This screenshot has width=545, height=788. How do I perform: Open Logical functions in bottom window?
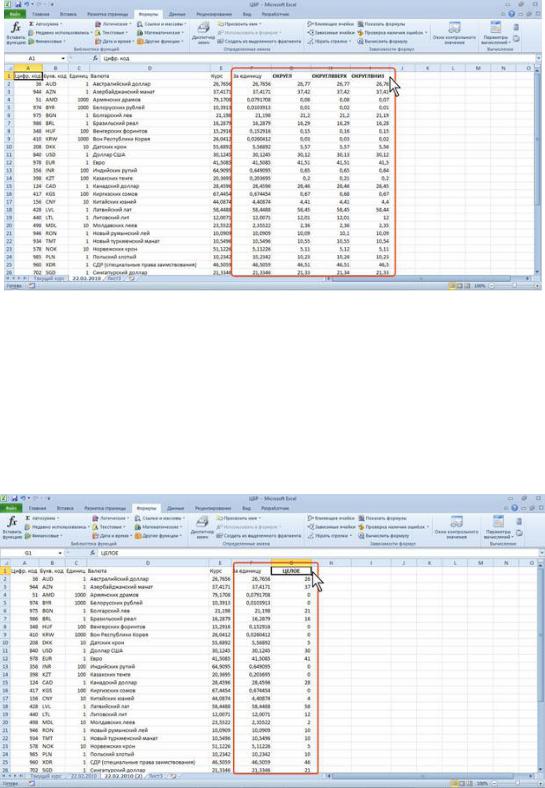pyautogui.click(x=110, y=518)
